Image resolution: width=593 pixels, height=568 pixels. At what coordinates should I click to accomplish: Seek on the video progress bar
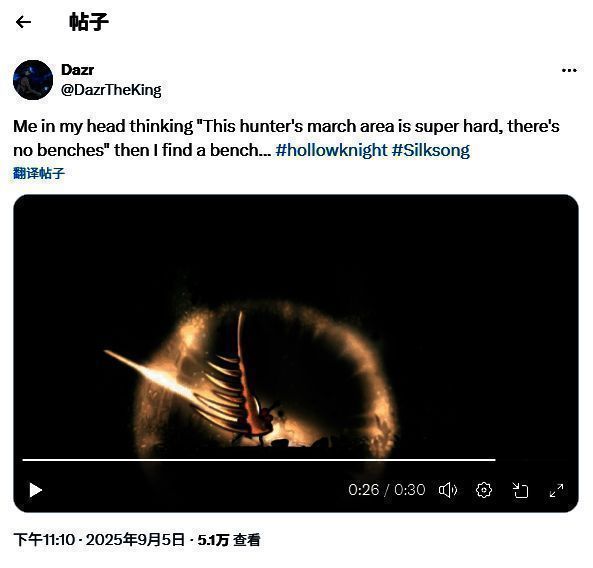[259, 460]
